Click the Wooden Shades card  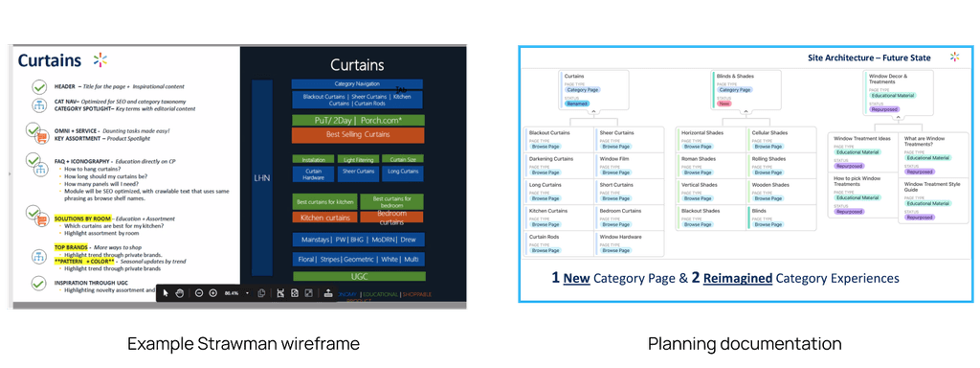tap(781, 191)
